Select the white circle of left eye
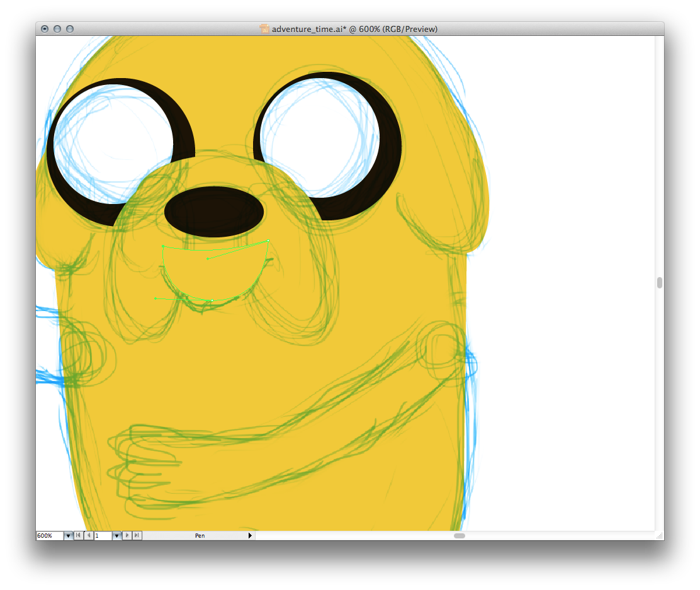Image resolution: width=700 pixels, height=590 pixels. [113, 144]
